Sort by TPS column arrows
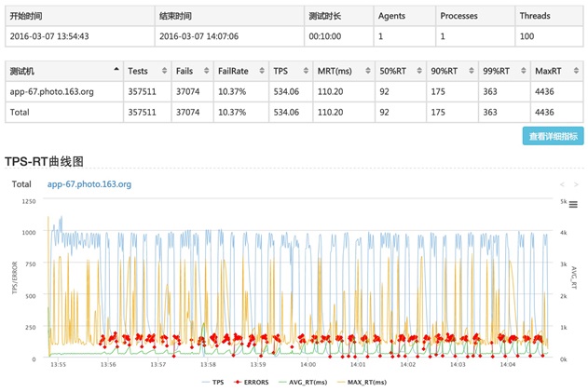Viewport: 588px width, 392px height. click(306, 71)
